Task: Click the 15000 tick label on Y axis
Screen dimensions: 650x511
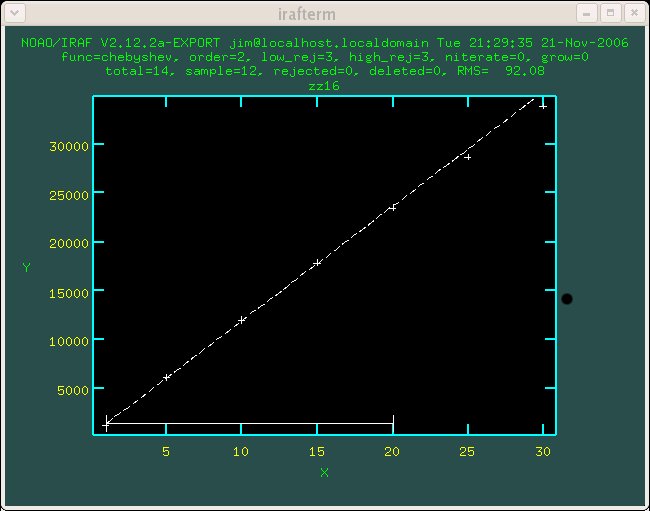Action: coord(70,292)
